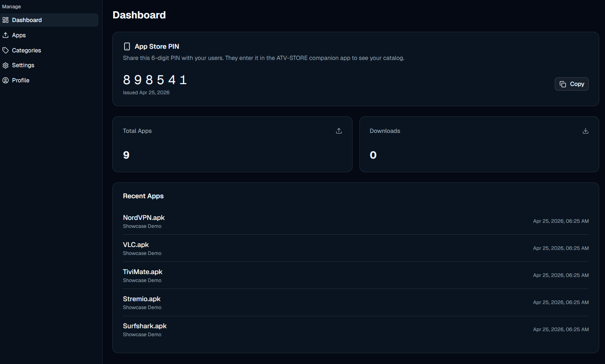Viewport: 605px width, 364px height.
Task: Click the clipboard icon inside Copy button
Action: pyautogui.click(x=563, y=84)
